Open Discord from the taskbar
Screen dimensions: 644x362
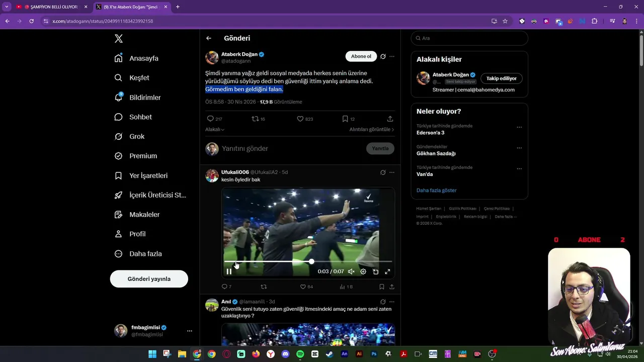286,354
